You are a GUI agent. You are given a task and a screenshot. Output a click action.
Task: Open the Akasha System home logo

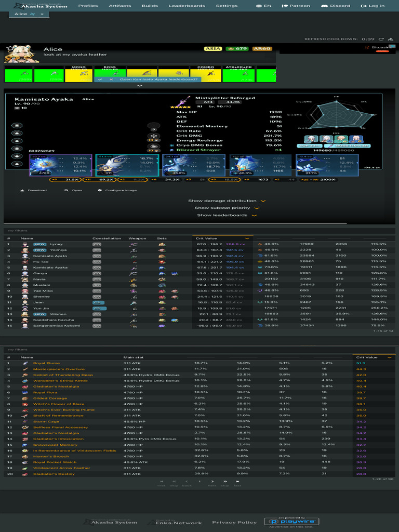tap(40, 5)
